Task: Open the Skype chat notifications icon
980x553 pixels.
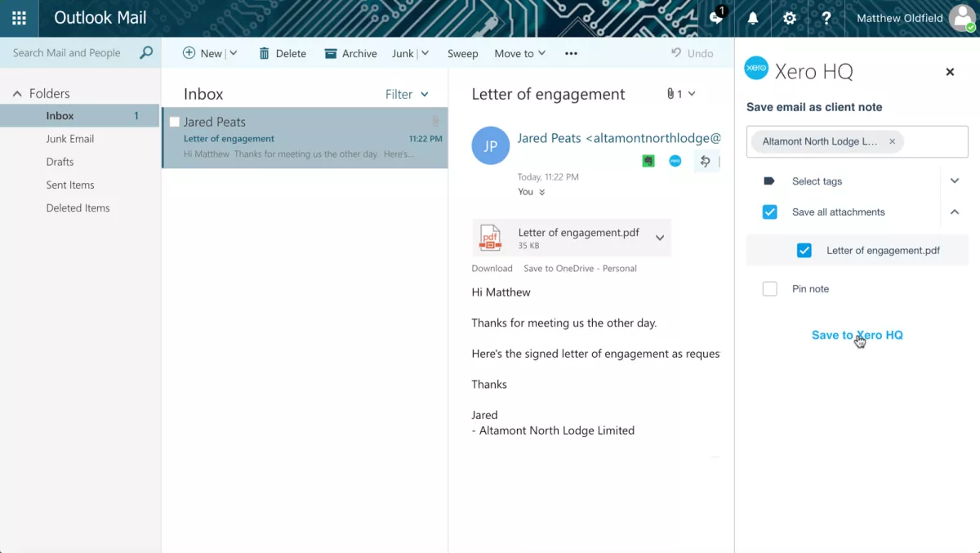Action: tap(717, 17)
